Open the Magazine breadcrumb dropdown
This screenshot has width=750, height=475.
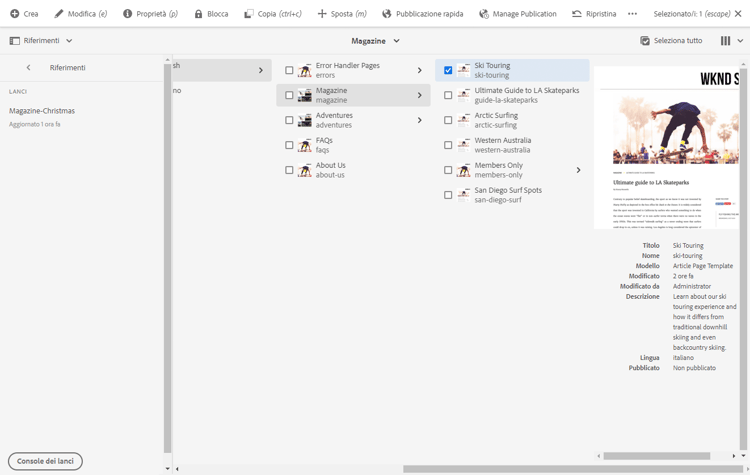pyautogui.click(x=397, y=41)
